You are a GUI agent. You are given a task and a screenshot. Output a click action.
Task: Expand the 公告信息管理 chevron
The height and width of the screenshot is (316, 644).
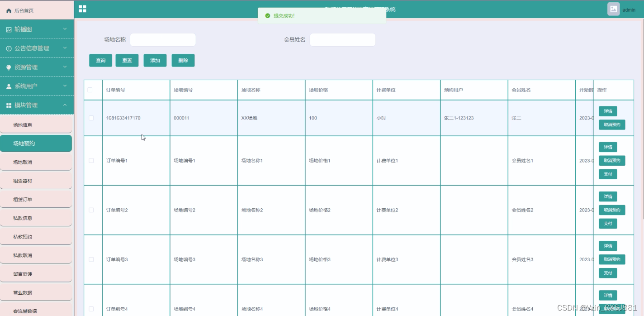pos(65,48)
